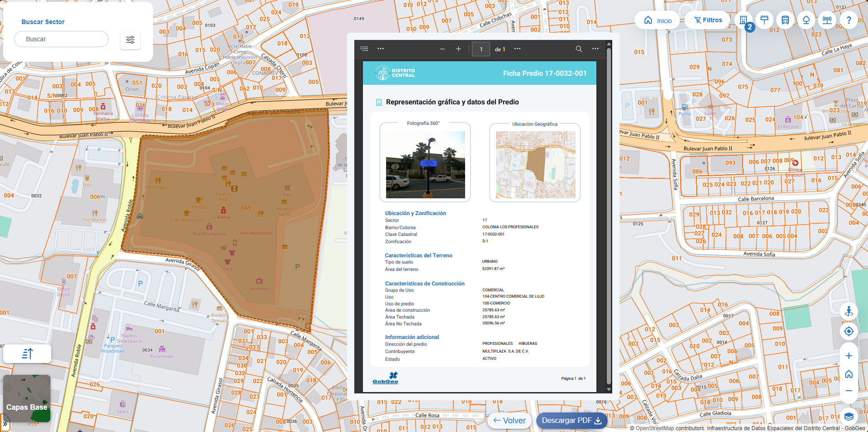Show the antenna tower layer
The height and width of the screenshot is (432, 868).
click(x=827, y=20)
